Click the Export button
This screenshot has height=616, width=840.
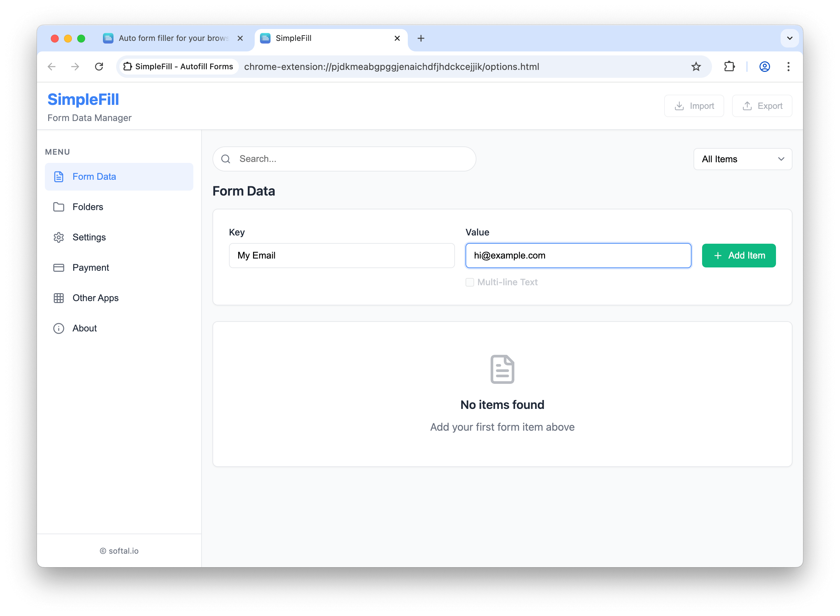762,106
